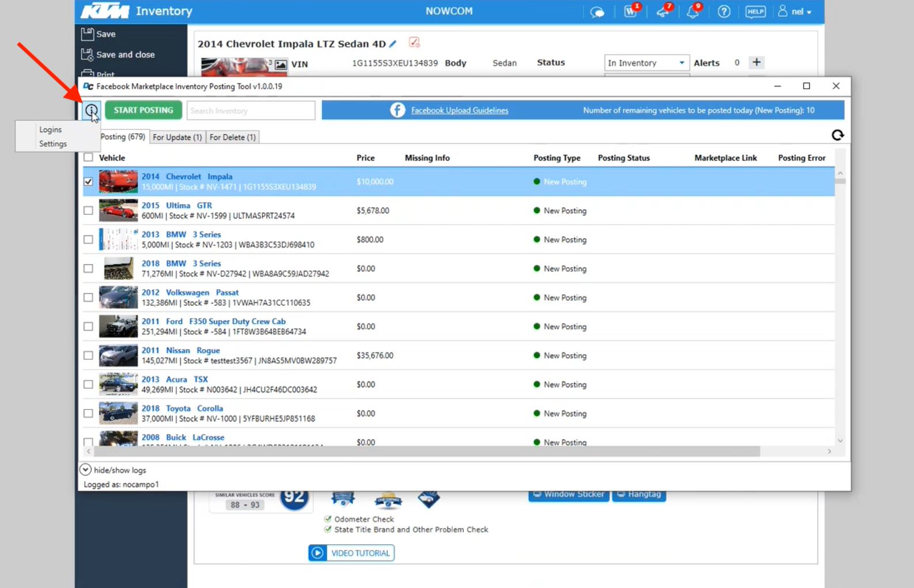Switch to the For Delete (1) tab
The image size is (914, 588).
[232, 137]
